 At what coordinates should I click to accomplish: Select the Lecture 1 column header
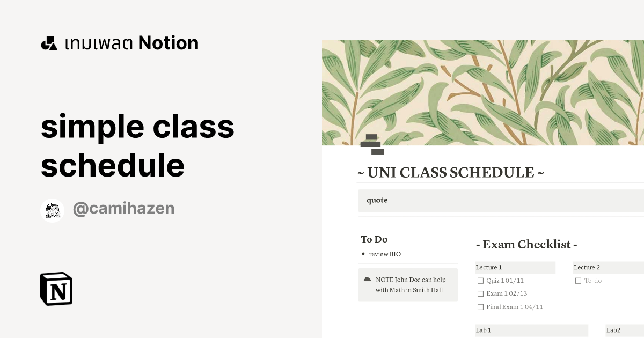pos(489,267)
